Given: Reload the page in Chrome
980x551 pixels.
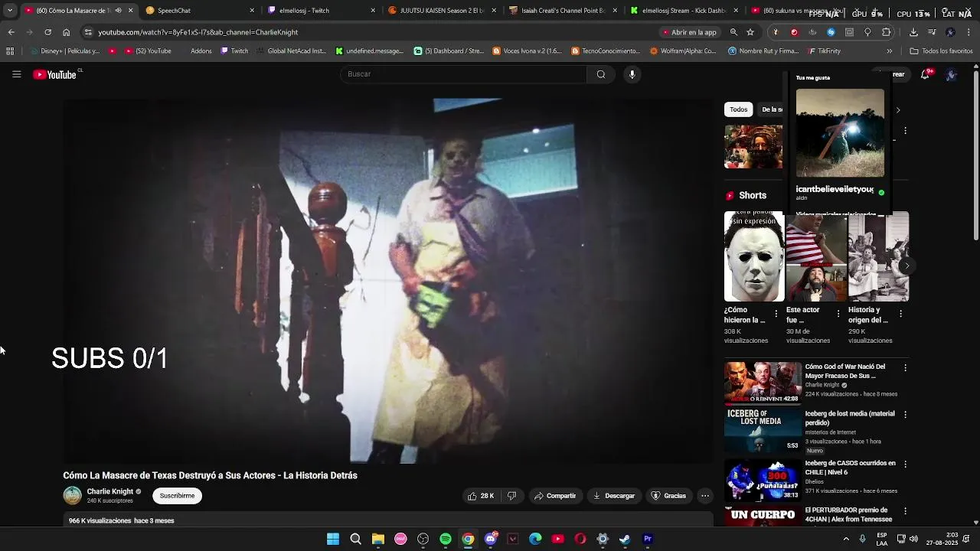Looking at the screenshot, I should (x=47, y=32).
